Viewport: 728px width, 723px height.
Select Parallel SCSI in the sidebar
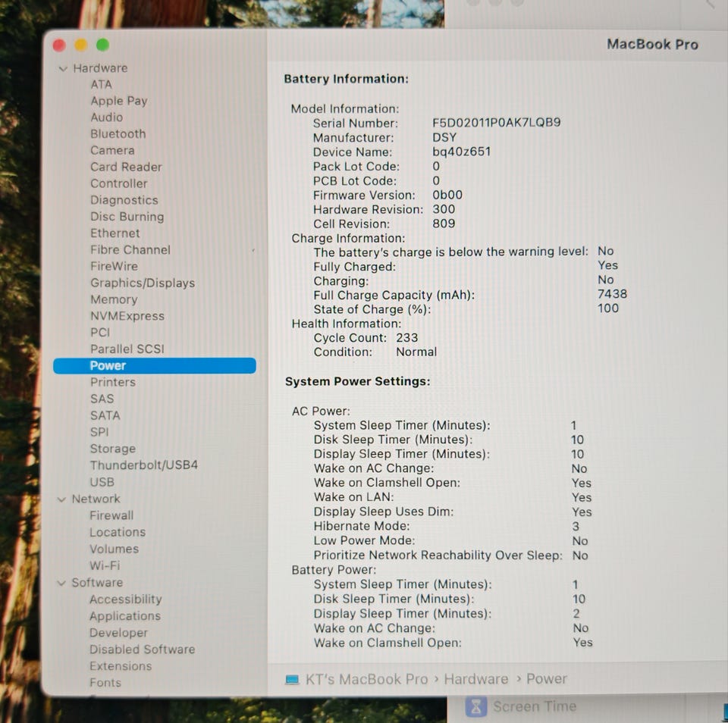[x=127, y=349]
